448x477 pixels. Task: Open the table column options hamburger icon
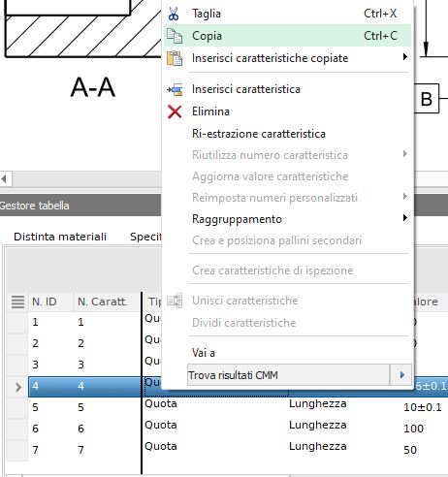17,302
